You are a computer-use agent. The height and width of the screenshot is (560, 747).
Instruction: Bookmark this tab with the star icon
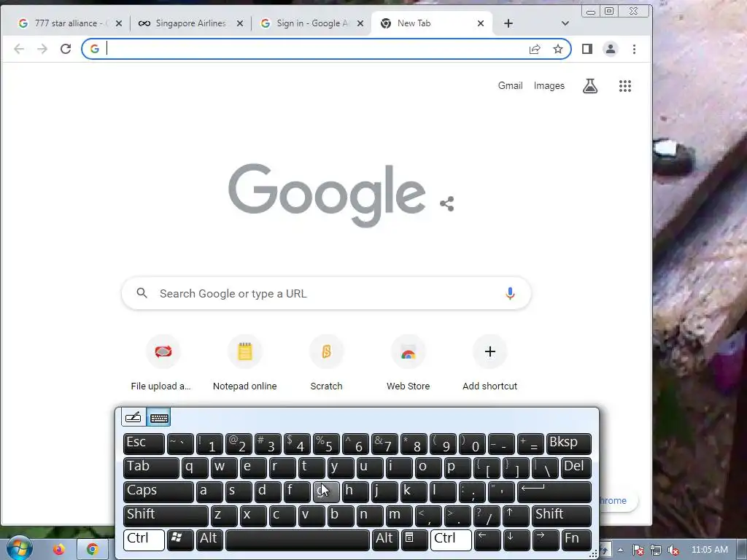click(x=558, y=49)
